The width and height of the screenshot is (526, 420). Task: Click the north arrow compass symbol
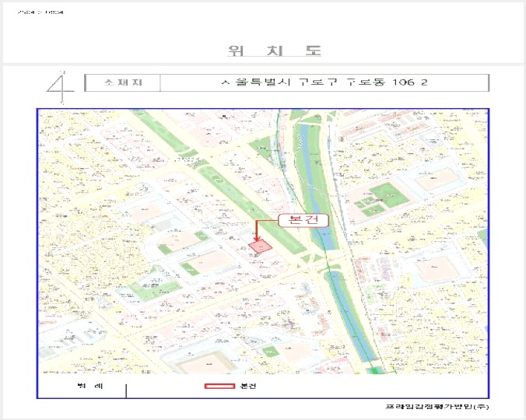click(x=61, y=87)
